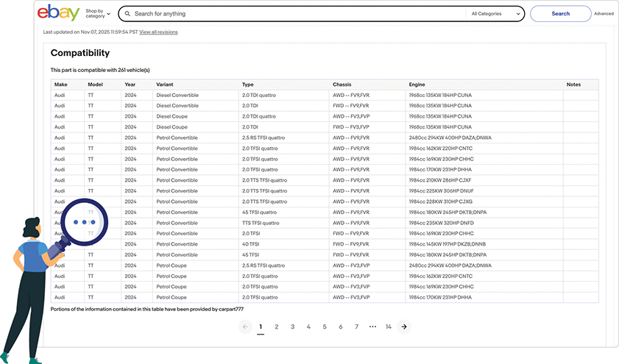
Task: Click the pagination ellipsis dots
Action: point(372,326)
